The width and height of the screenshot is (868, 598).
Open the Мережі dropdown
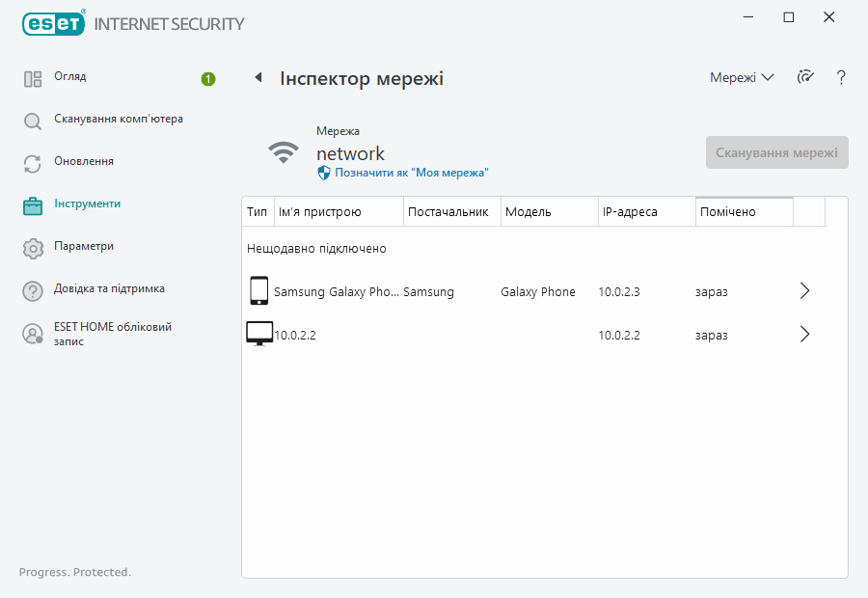(742, 78)
